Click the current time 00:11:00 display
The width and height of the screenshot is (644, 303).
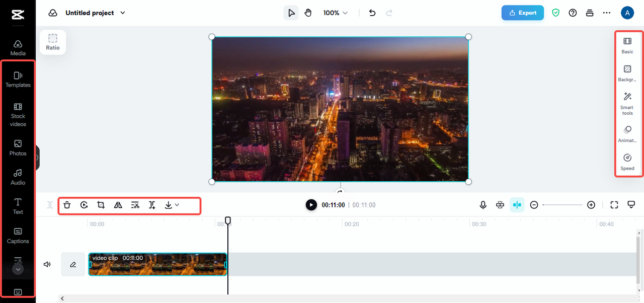click(x=333, y=205)
